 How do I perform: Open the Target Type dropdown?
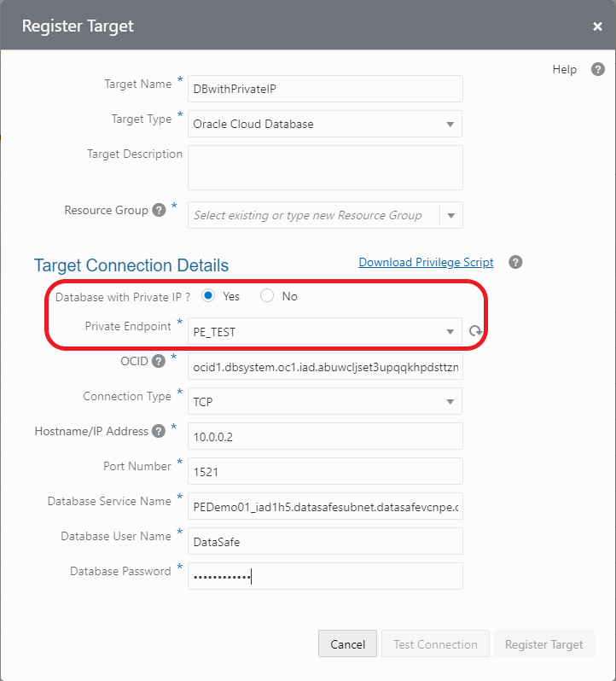pos(450,124)
